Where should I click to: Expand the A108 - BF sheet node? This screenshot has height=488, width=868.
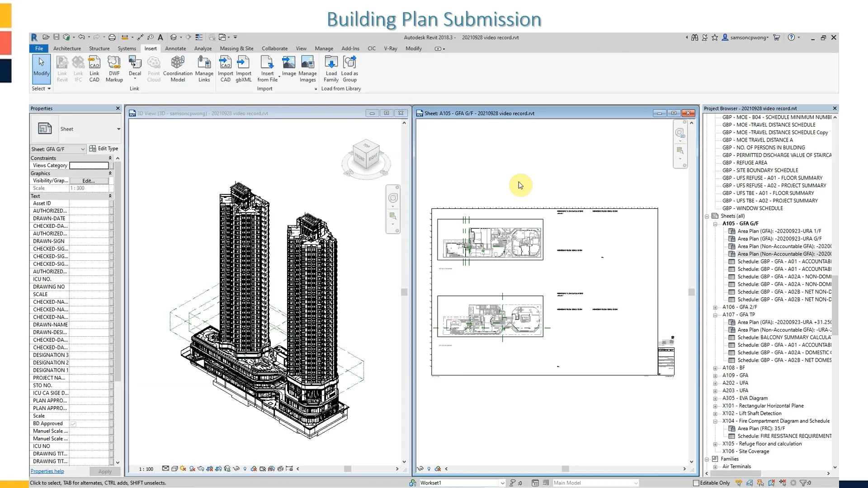pos(716,368)
